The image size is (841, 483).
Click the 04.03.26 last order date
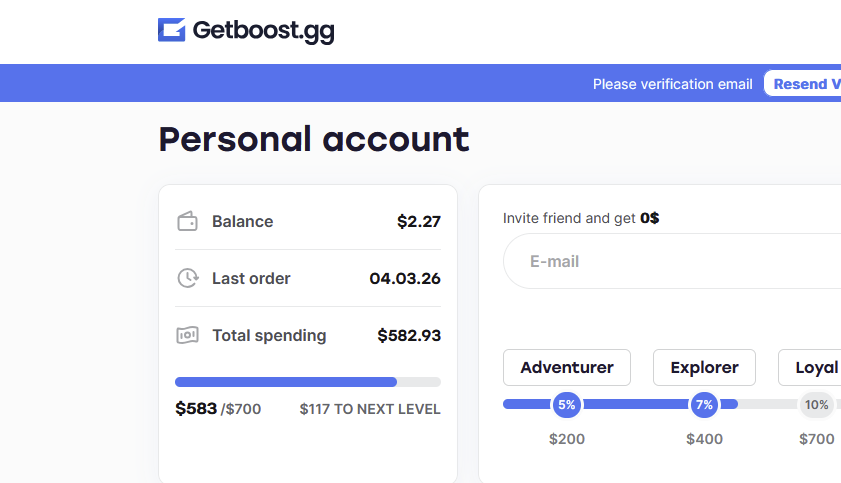pyautogui.click(x=405, y=278)
